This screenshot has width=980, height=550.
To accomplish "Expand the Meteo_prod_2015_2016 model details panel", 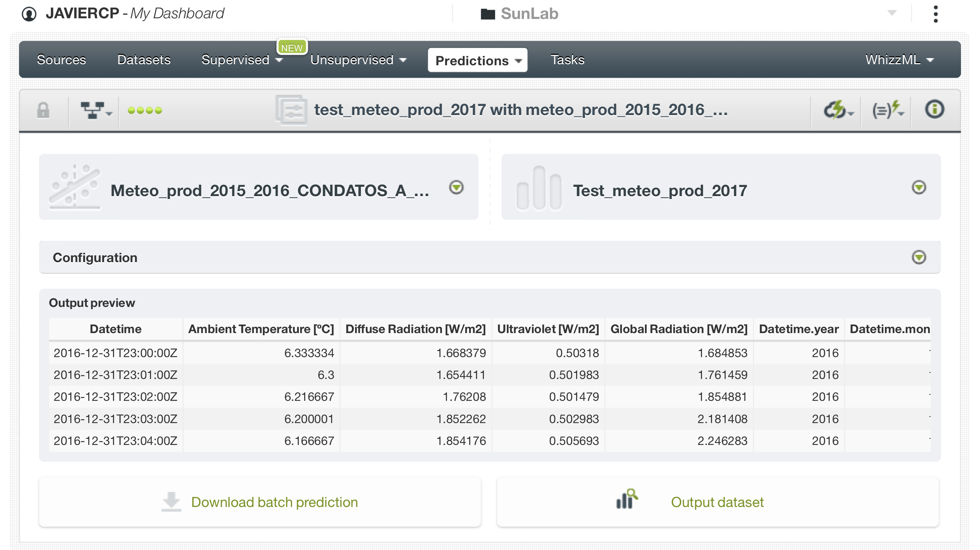I will point(456,188).
